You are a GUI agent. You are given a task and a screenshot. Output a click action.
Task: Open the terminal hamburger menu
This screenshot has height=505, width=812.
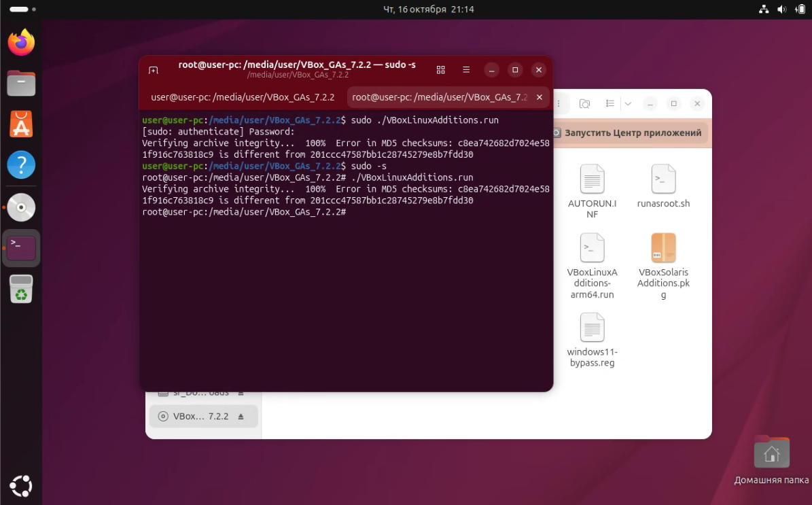(466, 70)
